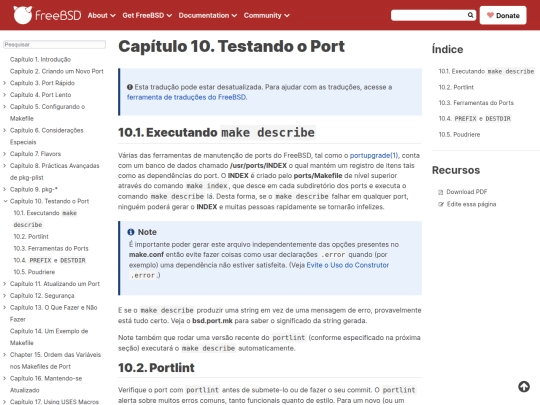Expand Chapter 15. Ordem das Variáveis
Viewport: 540px width, 405px height.
coord(4,355)
